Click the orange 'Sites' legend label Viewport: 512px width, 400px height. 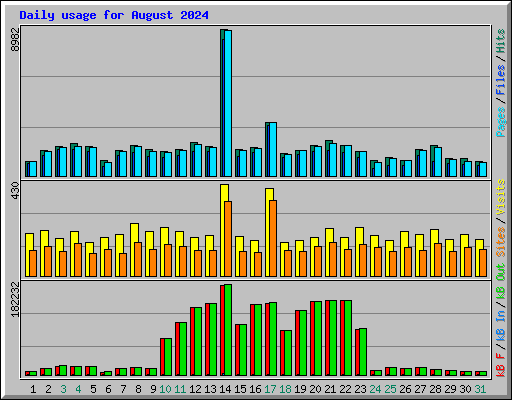pos(501,242)
